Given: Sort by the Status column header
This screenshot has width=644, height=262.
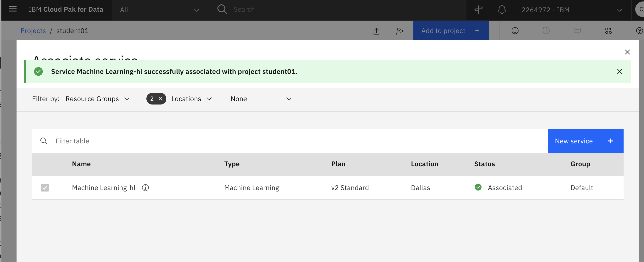Looking at the screenshot, I should pyautogui.click(x=484, y=164).
